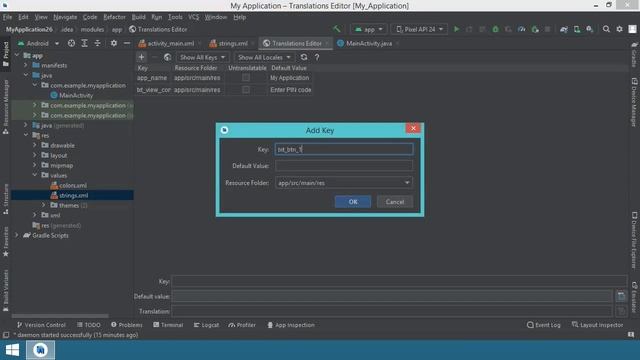Collapse all in Project panel icon
This screenshot has width=640, height=360.
(97, 43)
